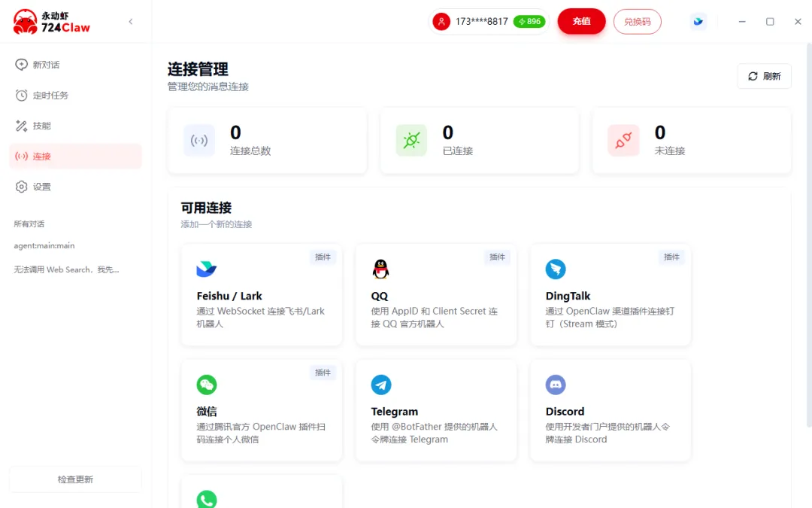This screenshot has height=508, width=812.
Task: Click the 微信 green WeChat icon
Action: (207, 385)
